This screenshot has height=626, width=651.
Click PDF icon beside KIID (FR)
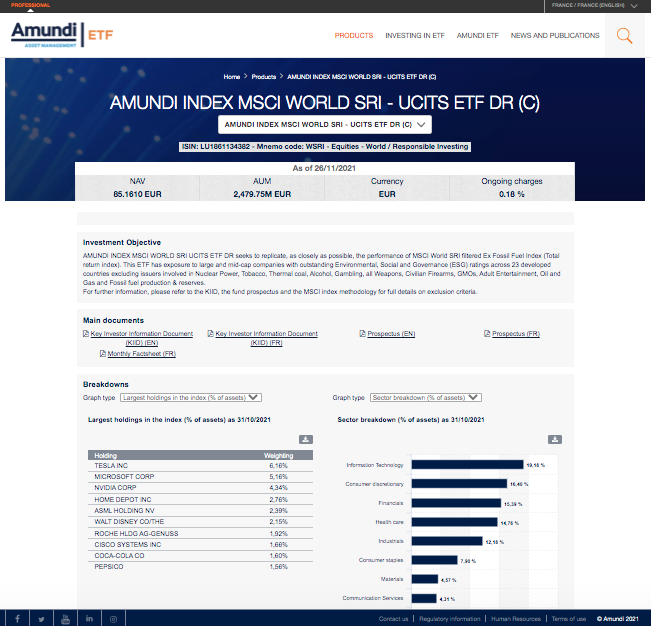210,333
